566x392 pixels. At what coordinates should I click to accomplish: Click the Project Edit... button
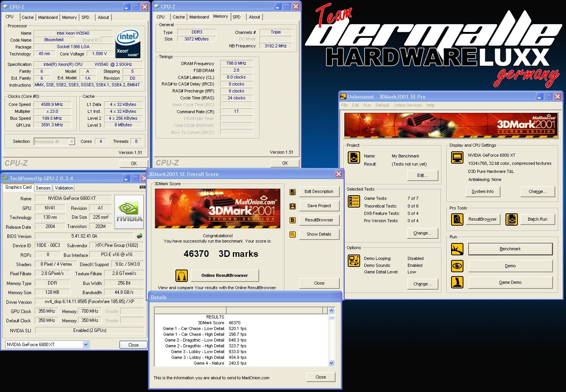423,175
